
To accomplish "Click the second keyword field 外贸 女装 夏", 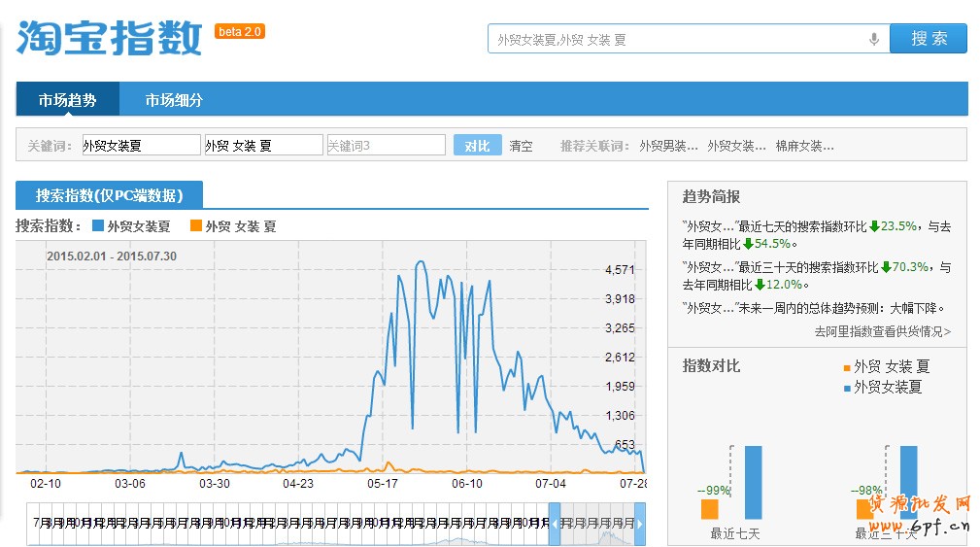I will pos(263,145).
